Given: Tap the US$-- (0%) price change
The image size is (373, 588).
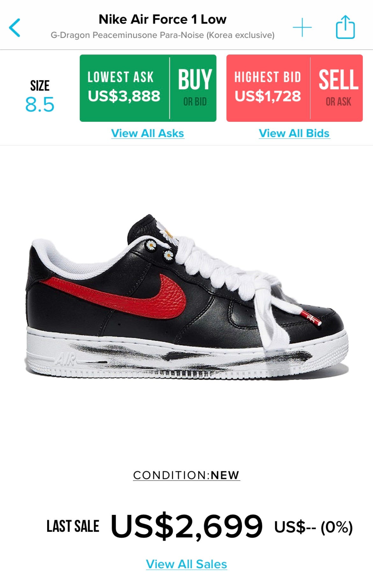Looking at the screenshot, I should click(313, 527).
